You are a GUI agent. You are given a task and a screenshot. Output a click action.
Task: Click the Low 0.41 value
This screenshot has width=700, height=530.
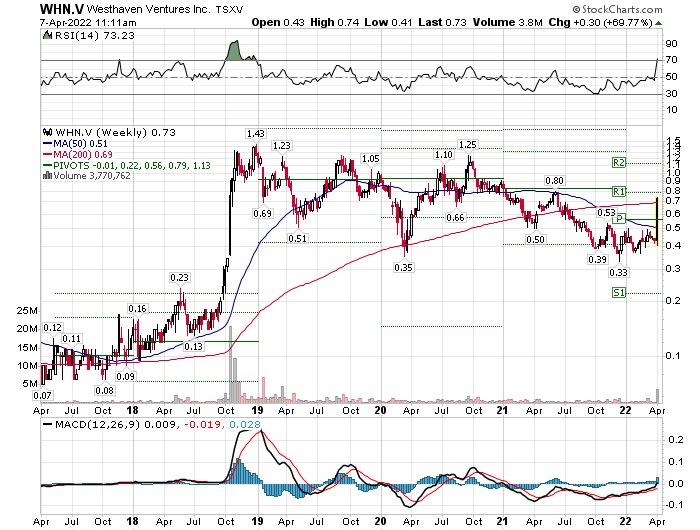[388, 22]
